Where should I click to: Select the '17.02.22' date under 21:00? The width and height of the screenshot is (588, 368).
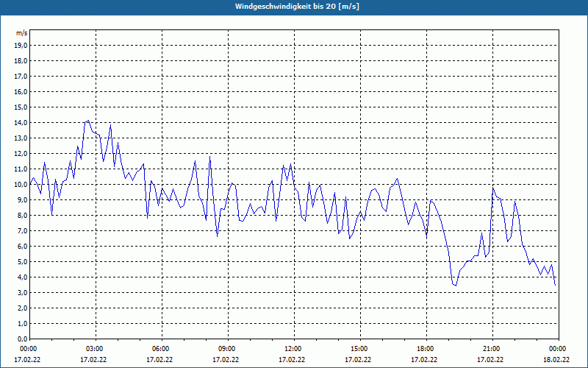[x=490, y=360]
